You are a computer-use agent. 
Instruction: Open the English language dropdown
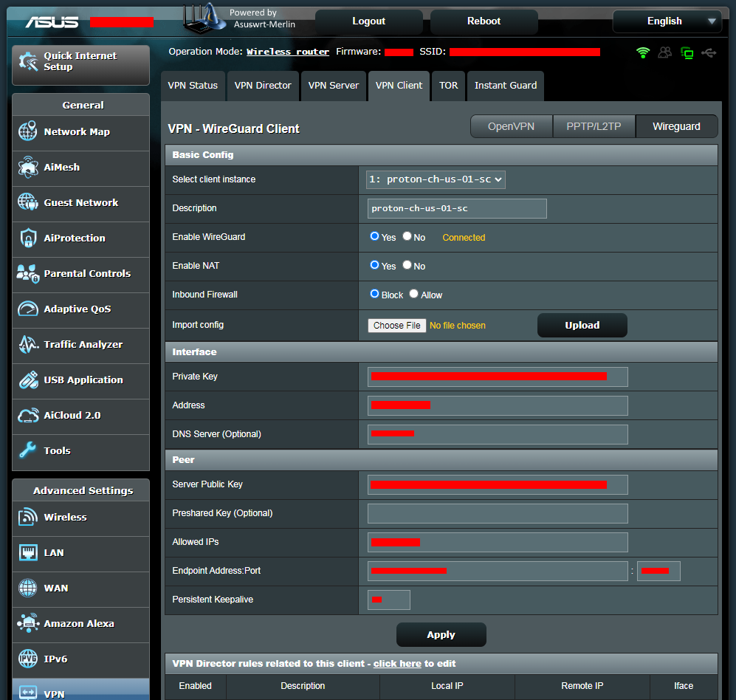[x=667, y=21]
